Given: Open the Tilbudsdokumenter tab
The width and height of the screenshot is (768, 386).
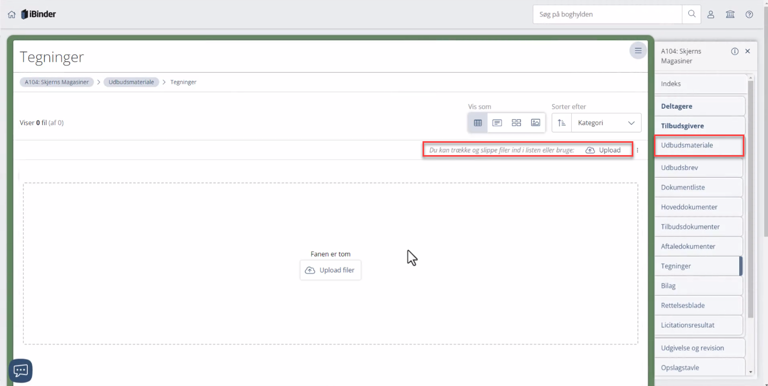Looking at the screenshot, I should [699, 227].
